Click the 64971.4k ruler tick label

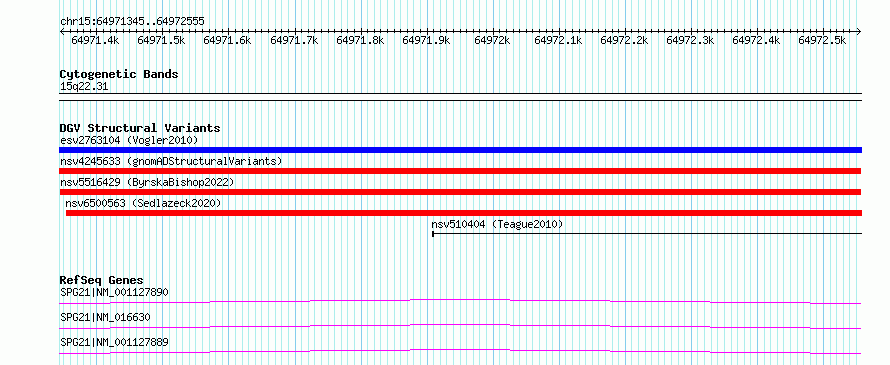(95, 40)
